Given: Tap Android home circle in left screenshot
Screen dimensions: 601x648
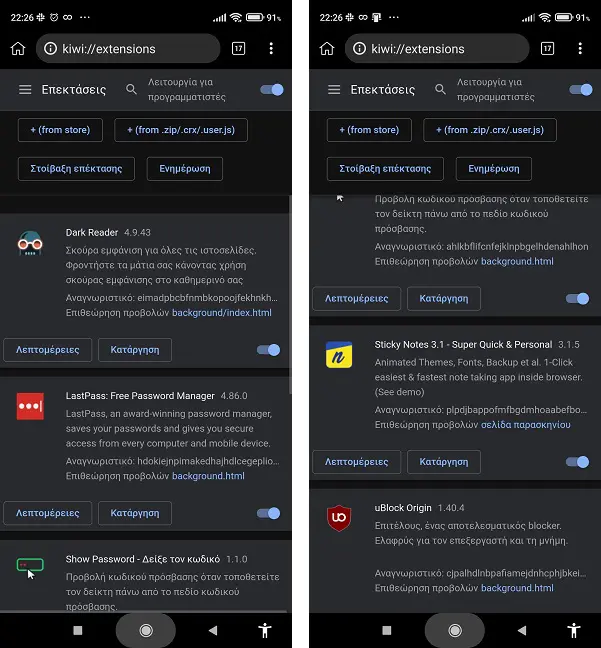Looking at the screenshot, I should tap(146, 630).
